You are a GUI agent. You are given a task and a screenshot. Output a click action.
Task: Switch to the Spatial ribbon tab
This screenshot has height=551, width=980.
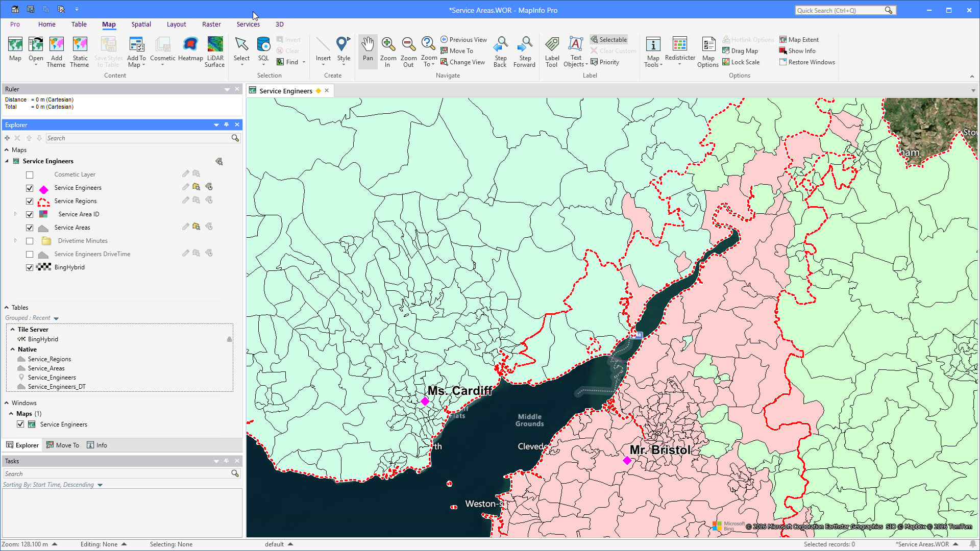141,24
